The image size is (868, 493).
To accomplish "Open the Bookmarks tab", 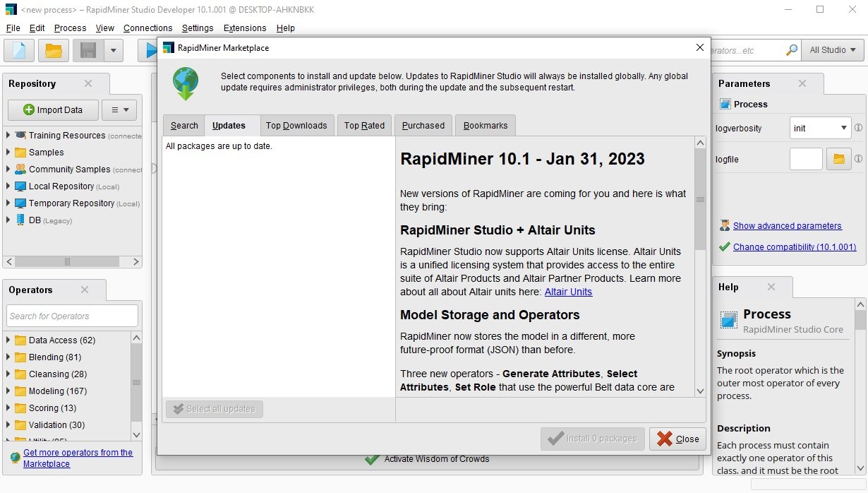I will pos(486,125).
